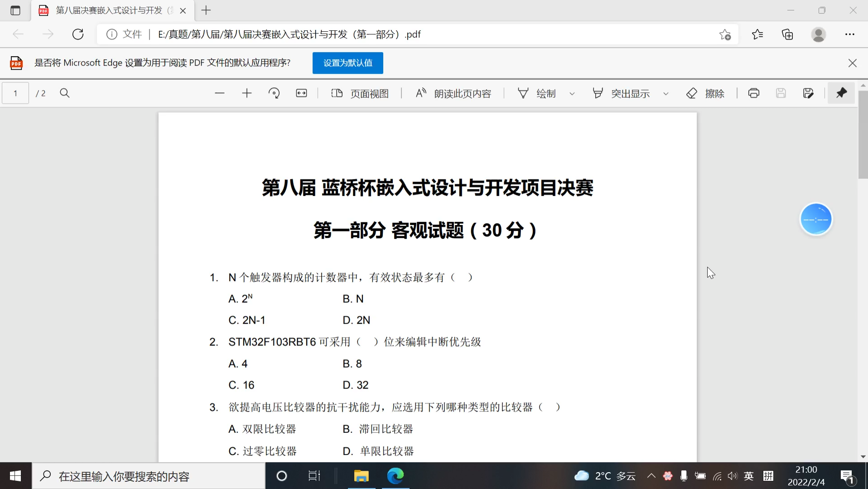
Task: Open Settings and more menu
Action: [849, 34]
